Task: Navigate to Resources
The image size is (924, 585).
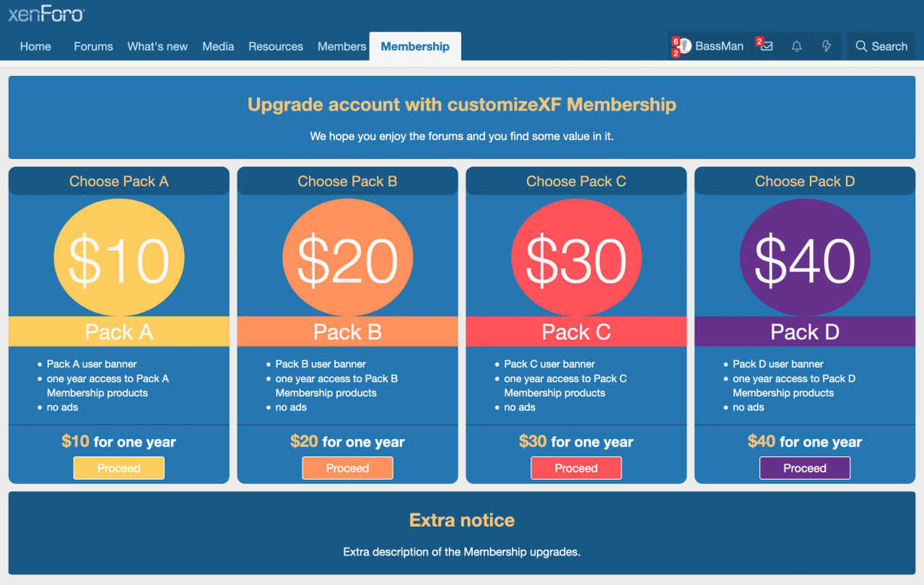Action: pyautogui.click(x=276, y=46)
